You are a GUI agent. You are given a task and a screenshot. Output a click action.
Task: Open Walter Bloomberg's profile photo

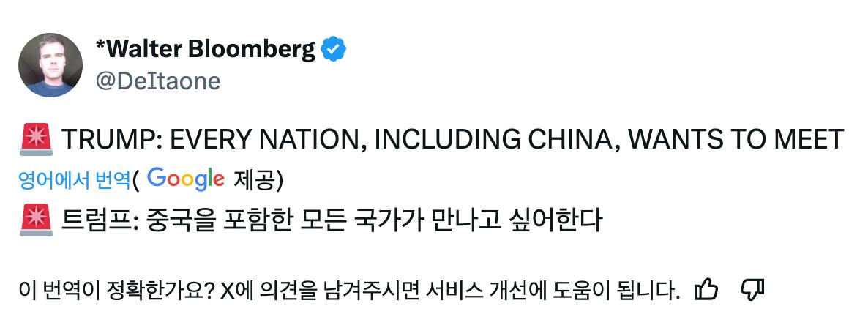[50, 65]
